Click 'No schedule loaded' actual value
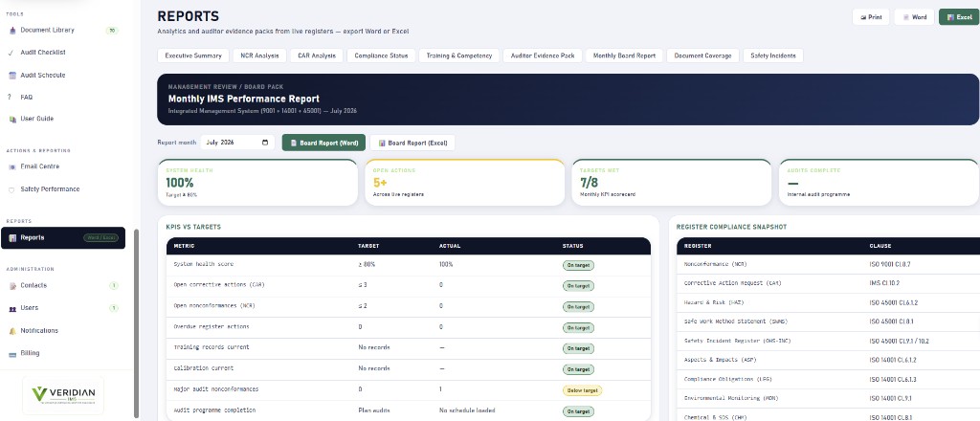 click(x=467, y=411)
